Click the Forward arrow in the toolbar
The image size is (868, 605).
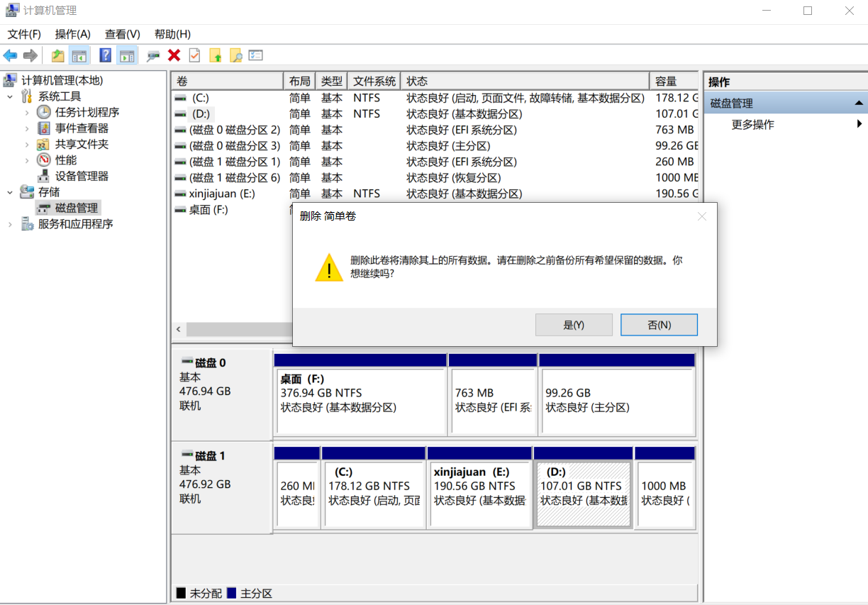pyautogui.click(x=30, y=55)
